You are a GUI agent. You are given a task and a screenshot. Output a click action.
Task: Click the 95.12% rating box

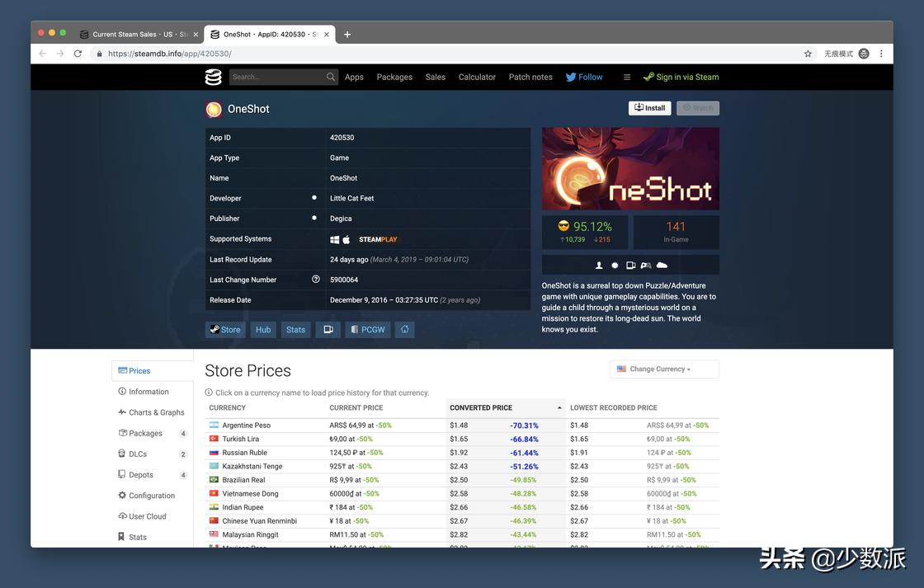click(x=585, y=232)
